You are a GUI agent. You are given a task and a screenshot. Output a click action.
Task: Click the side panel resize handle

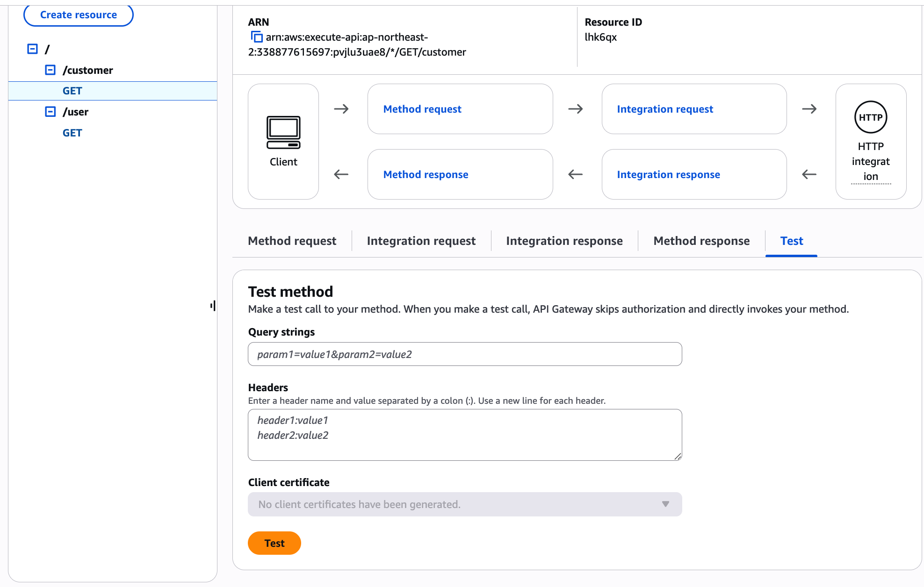pos(213,306)
